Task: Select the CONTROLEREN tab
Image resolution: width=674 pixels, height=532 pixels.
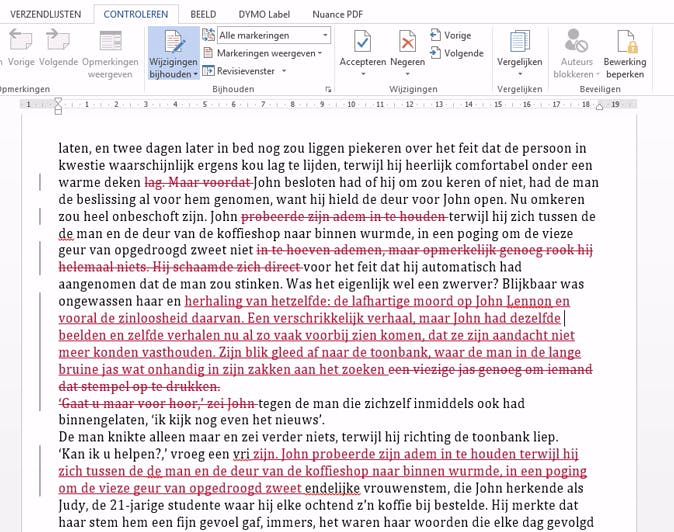Action: tap(136, 14)
